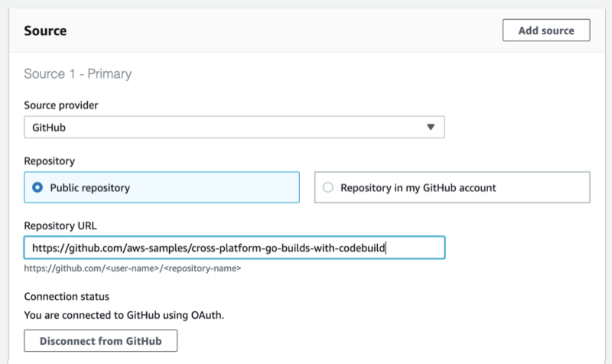612x364 pixels.
Task: Click the Add source button
Action: point(546,31)
